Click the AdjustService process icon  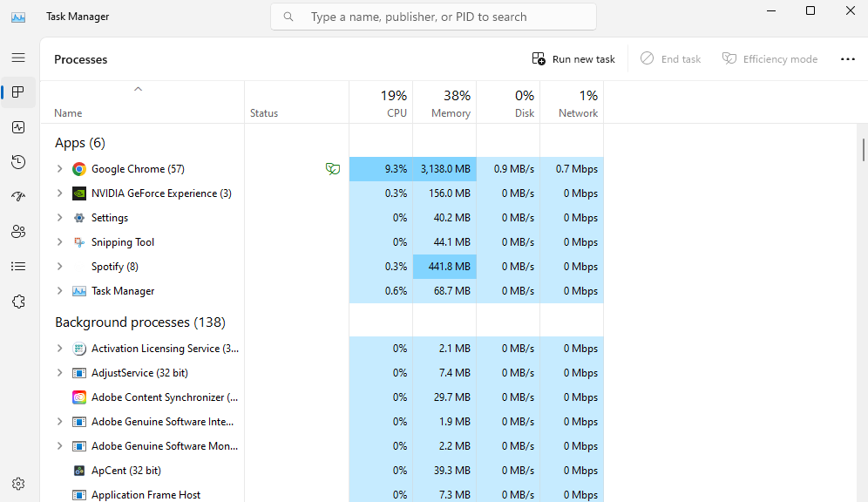(79, 373)
